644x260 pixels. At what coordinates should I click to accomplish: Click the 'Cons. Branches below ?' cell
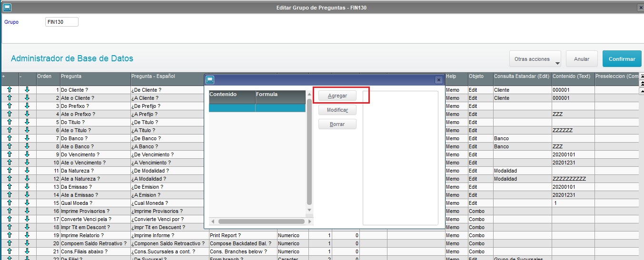243,251
